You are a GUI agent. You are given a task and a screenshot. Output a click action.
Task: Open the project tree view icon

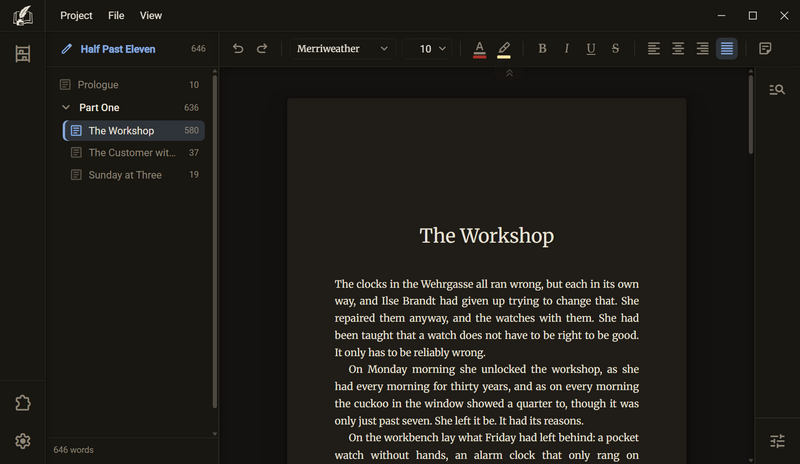22,54
